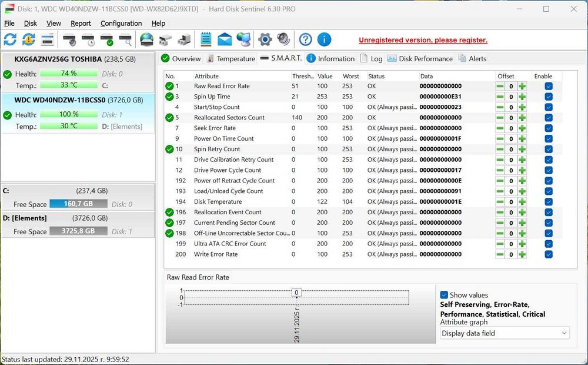Click the Unregistered version, please register link

click(423, 40)
